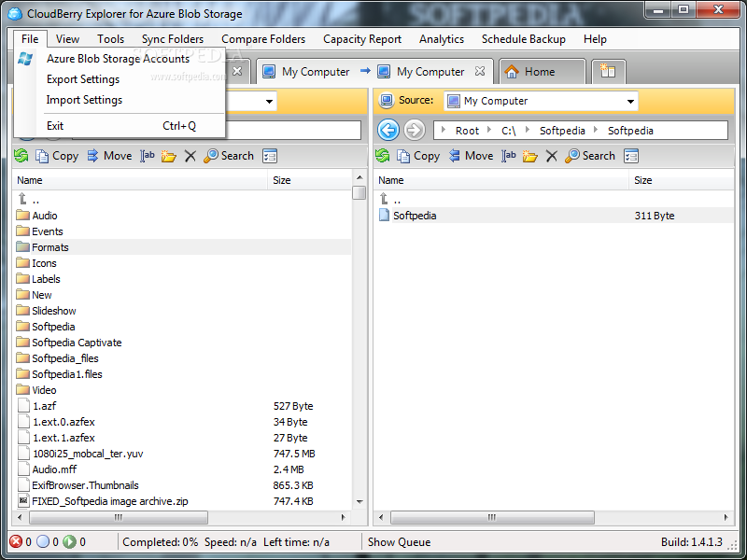Click Show Queue in status bar

[400, 542]
